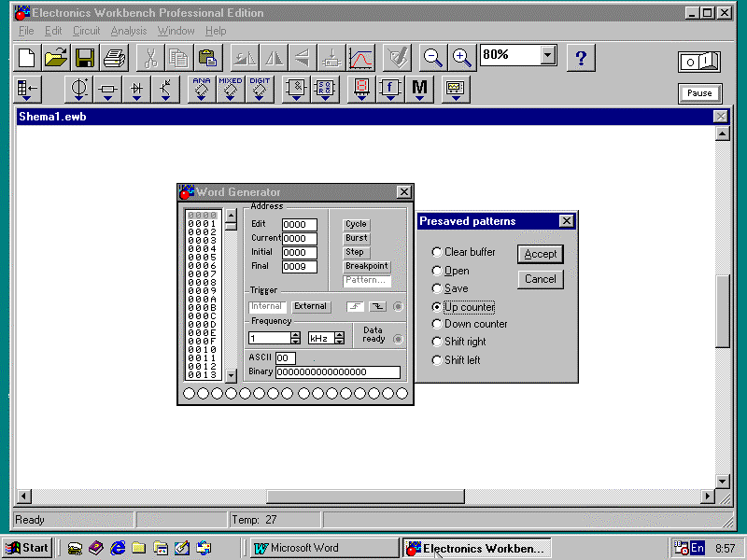Open the Mixed ICs parts bin
Viewport: 747px width, 560px height.
(x=231, y=89)
